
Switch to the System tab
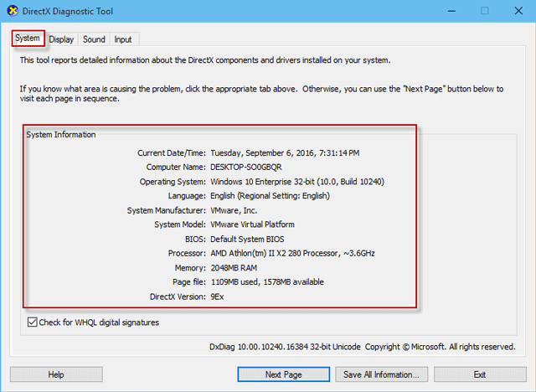[x=28, y=39]
